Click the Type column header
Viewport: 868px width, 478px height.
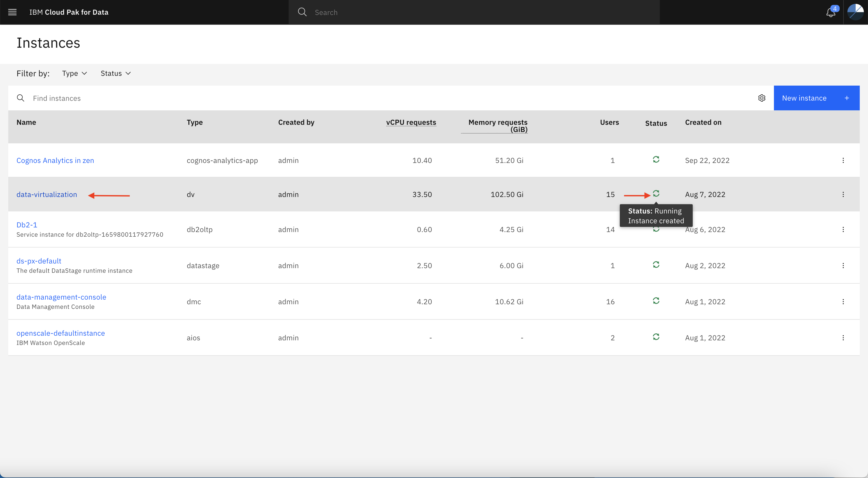(195, 122)
